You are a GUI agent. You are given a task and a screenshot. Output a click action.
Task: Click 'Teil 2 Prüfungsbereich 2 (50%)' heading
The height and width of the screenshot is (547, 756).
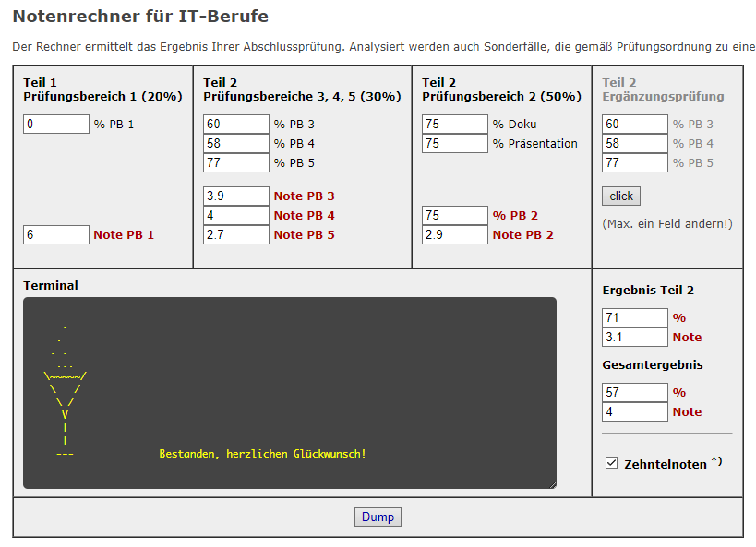tap(501, 89)
